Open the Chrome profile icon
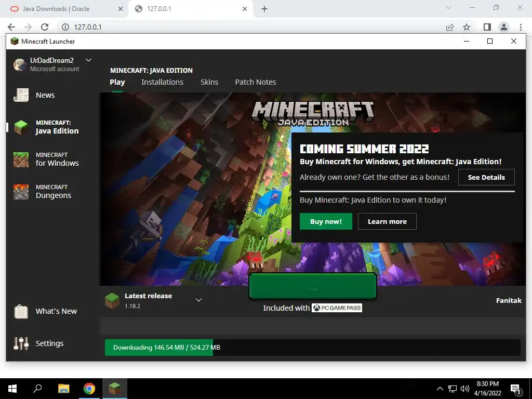The height and width of the screenshot is (399, 532). [x=504, y=27]
